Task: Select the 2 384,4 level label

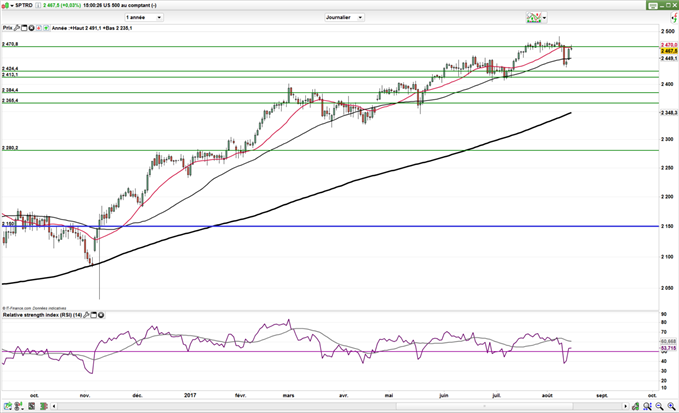Action: pyautogui.click(x=10, y=90)
